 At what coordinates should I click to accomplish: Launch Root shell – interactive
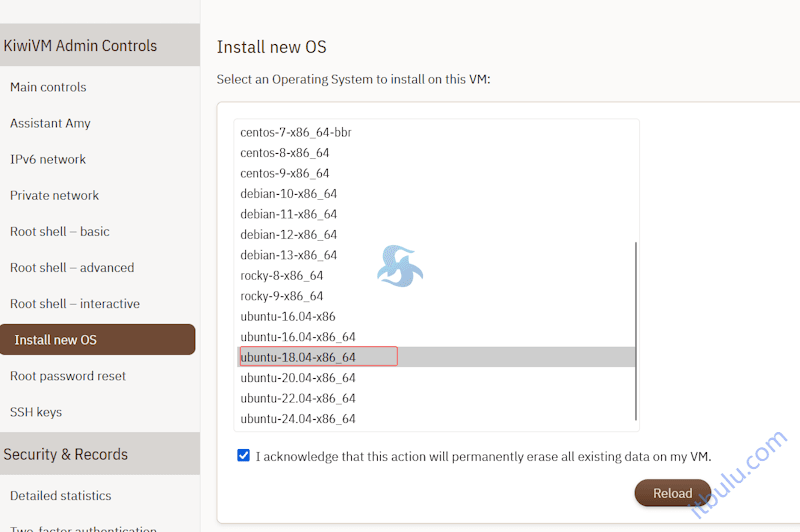[75, 303]
